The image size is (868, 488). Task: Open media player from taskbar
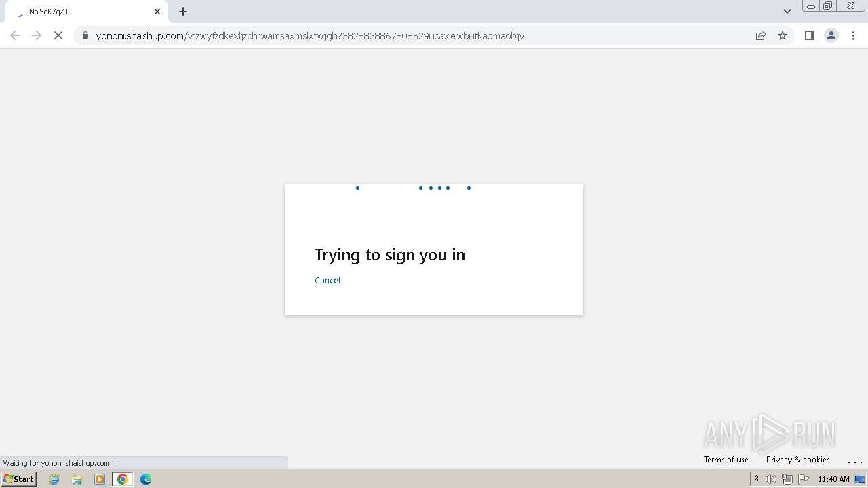click(100, 479)
